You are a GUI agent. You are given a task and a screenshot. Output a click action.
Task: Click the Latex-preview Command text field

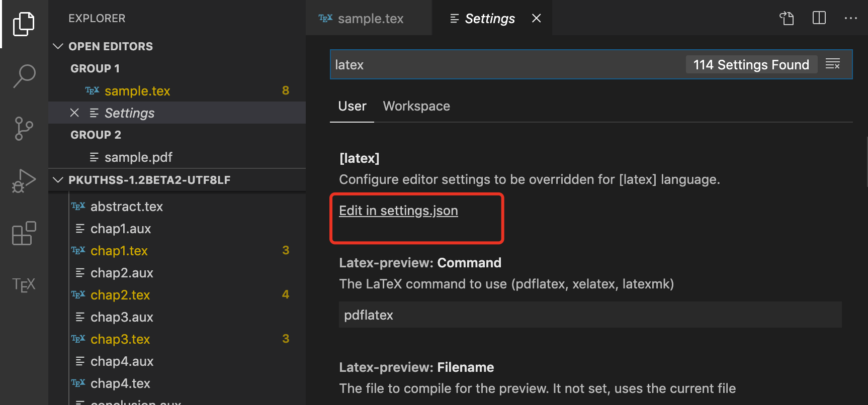[590, 315]
